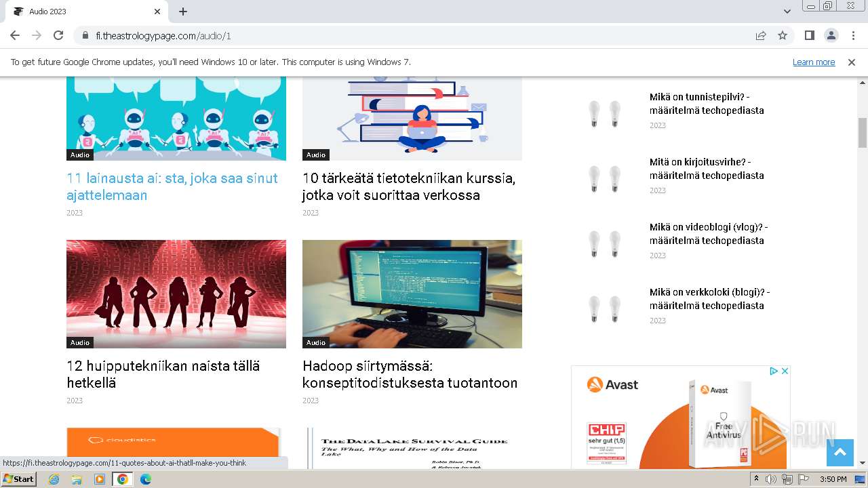868x488 pixels.
Task: Bookmark this tab with star
Action: (x=783, y=35)
